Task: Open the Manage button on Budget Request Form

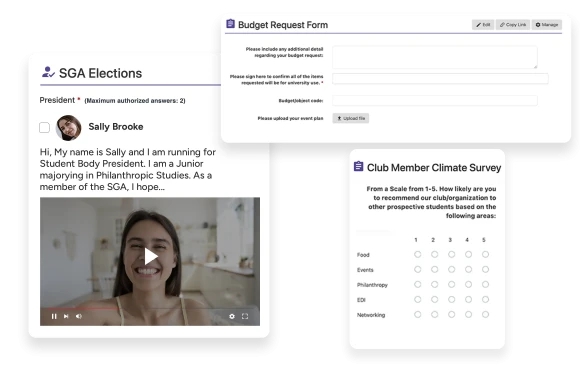Action: click(547, 25)
